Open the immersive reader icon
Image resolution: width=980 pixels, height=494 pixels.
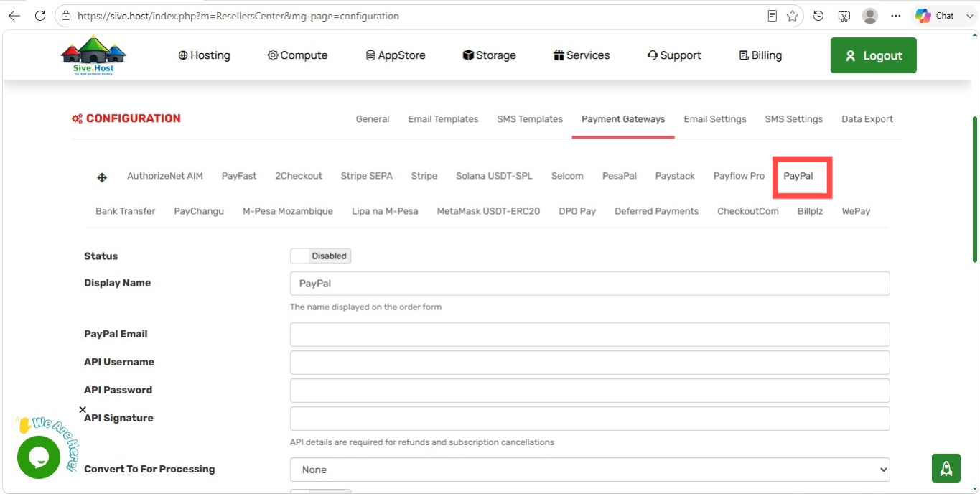click(x=773, y=16)
